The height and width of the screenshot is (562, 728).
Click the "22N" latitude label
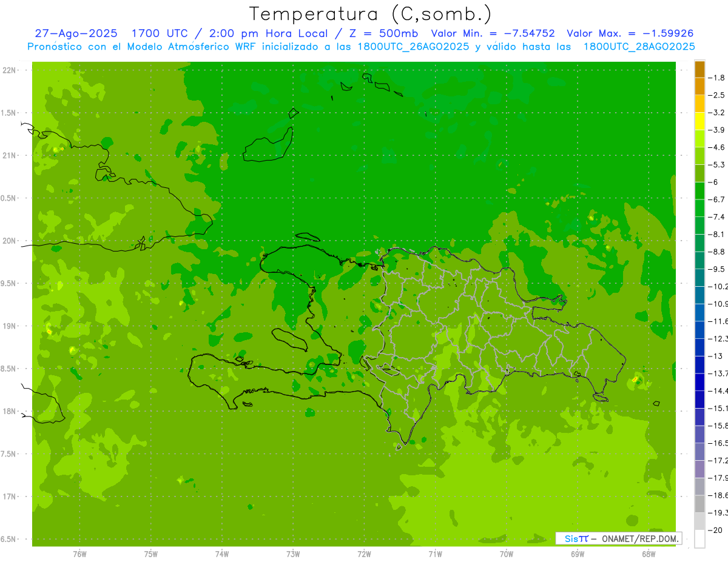click(x=9, y=70)
